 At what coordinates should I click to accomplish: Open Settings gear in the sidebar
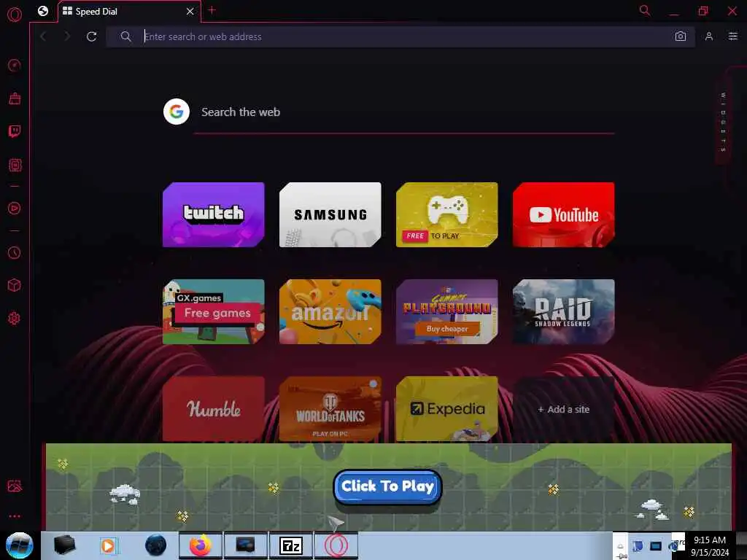click(15, 318)
